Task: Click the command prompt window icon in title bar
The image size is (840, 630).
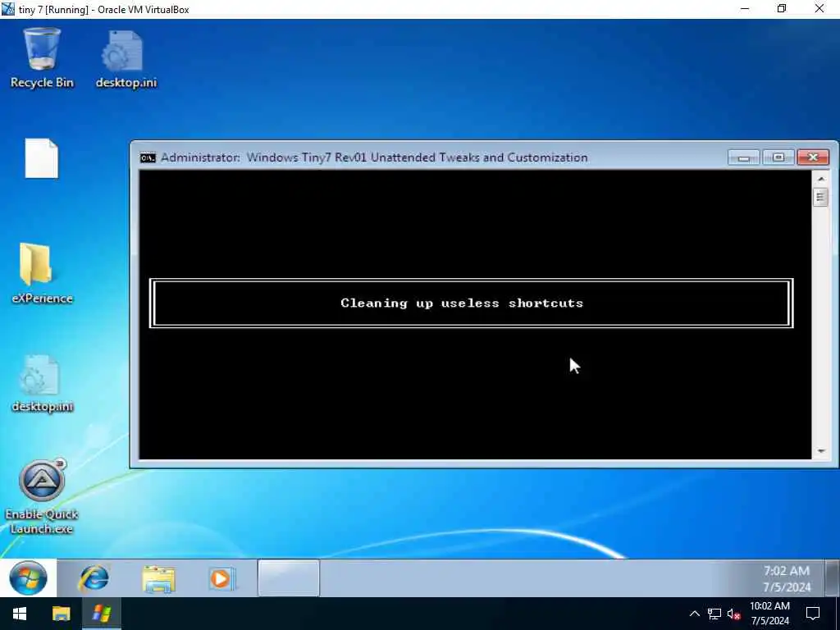Action: (148, 157)
